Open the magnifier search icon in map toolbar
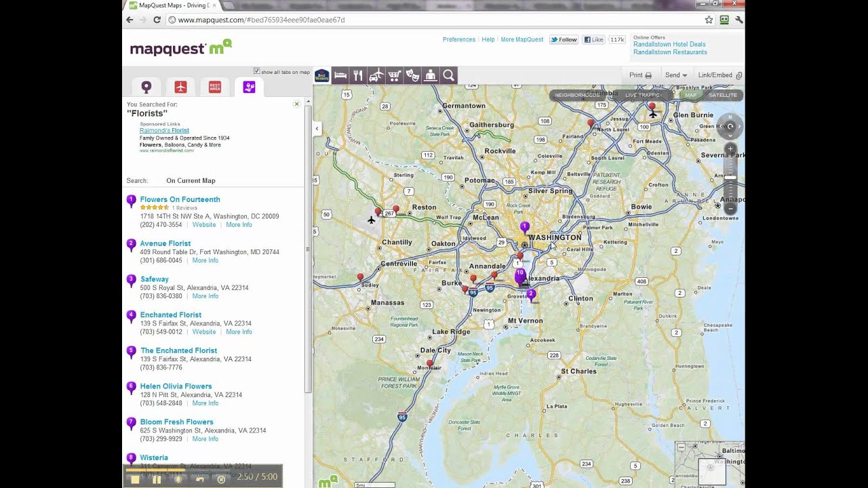 [448, 76]
